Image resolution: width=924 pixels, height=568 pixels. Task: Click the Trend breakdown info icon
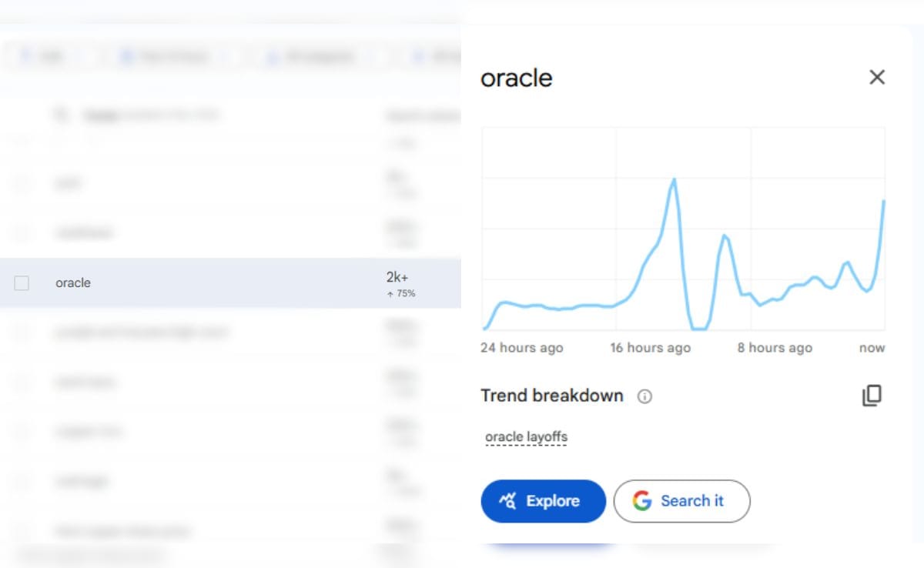click(x=645, y=396)
